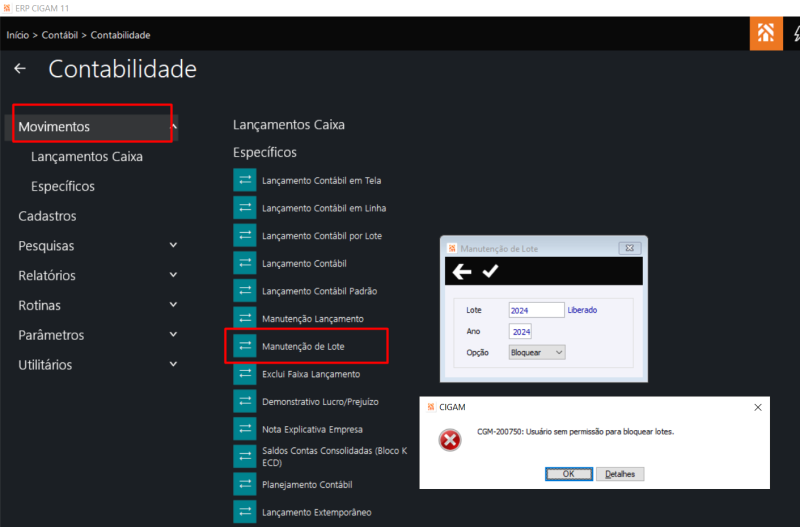
Task: Click the Saldos Contas Consolidadas icon
Action: point(245,457)
